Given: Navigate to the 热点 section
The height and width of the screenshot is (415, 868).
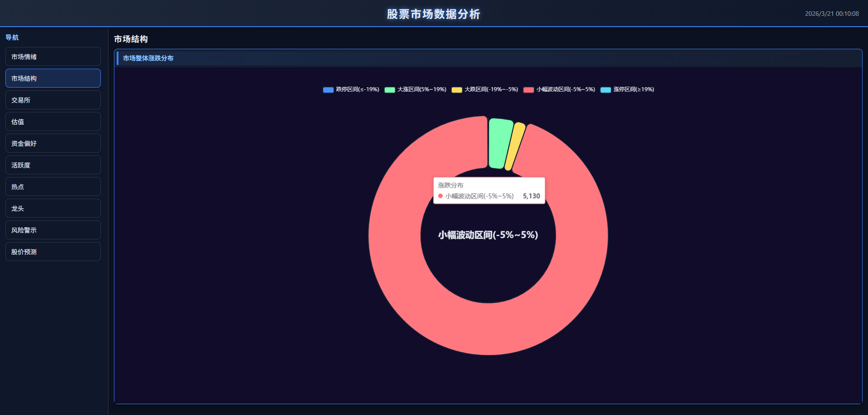Looking at the screenshot, I should [53, 187].
